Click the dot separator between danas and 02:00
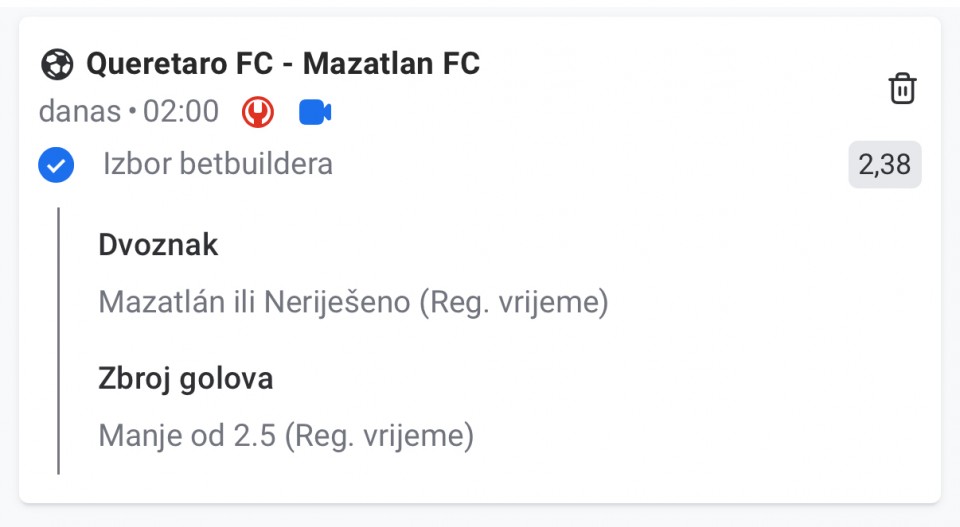This screenshot has width=960, height=527. click(132, 113)
